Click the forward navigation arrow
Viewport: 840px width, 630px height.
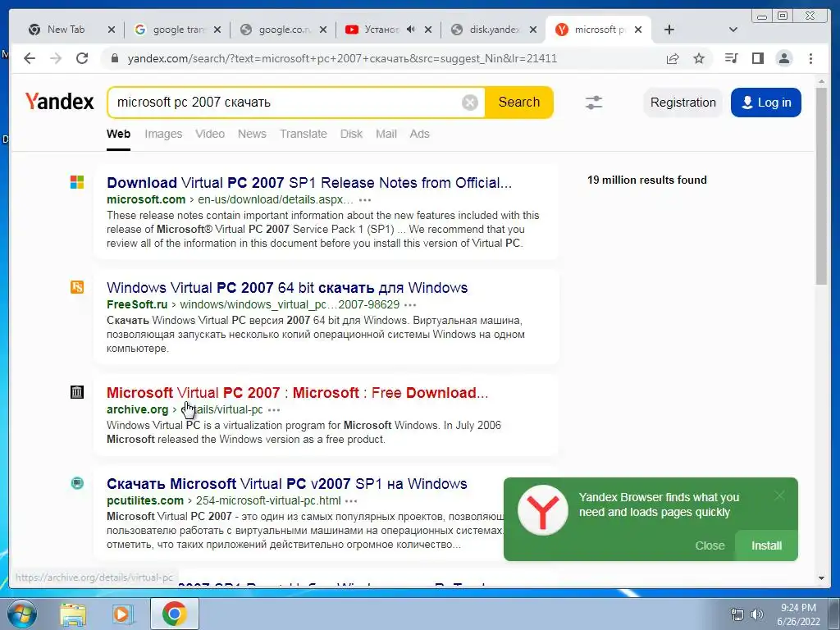[x=56, y=58]
